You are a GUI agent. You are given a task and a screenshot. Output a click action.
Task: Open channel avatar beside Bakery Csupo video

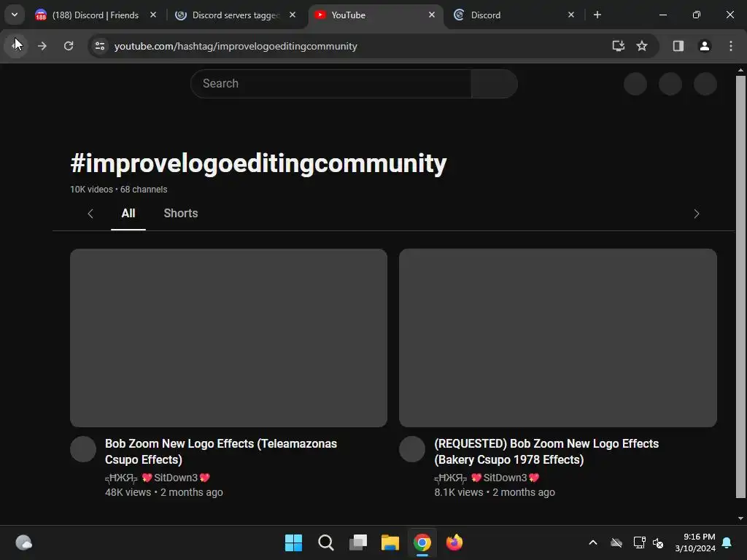[412, 449]
